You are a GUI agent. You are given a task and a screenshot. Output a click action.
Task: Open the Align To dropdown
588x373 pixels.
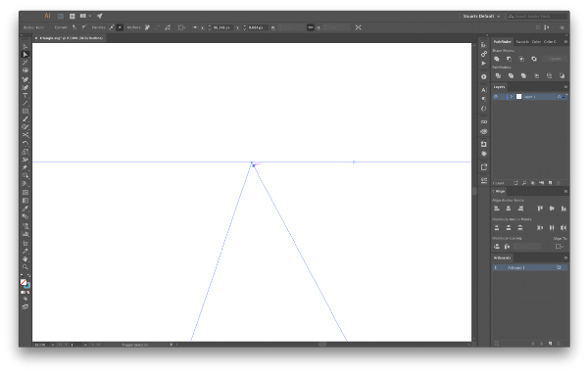(560, 246)
